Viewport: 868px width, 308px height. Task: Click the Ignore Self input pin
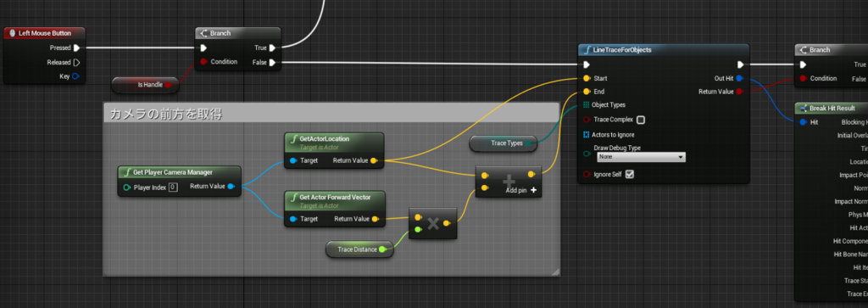coord(587,175)
